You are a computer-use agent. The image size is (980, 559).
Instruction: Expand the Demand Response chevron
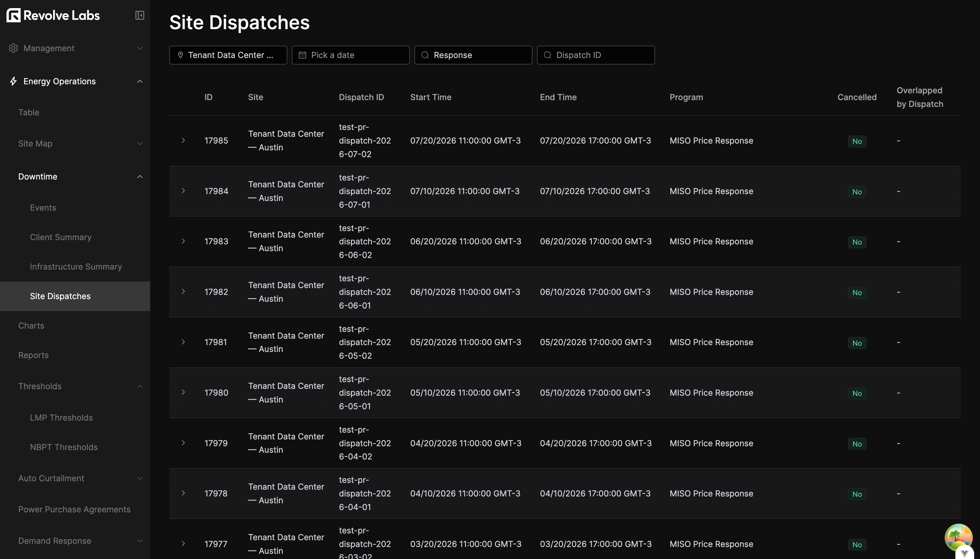140,541
